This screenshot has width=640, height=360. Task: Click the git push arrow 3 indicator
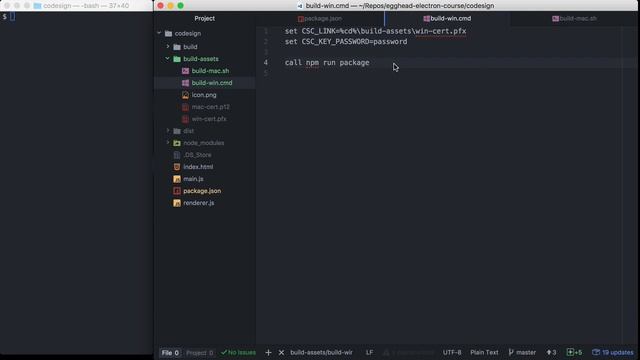[x=551, y=352]
